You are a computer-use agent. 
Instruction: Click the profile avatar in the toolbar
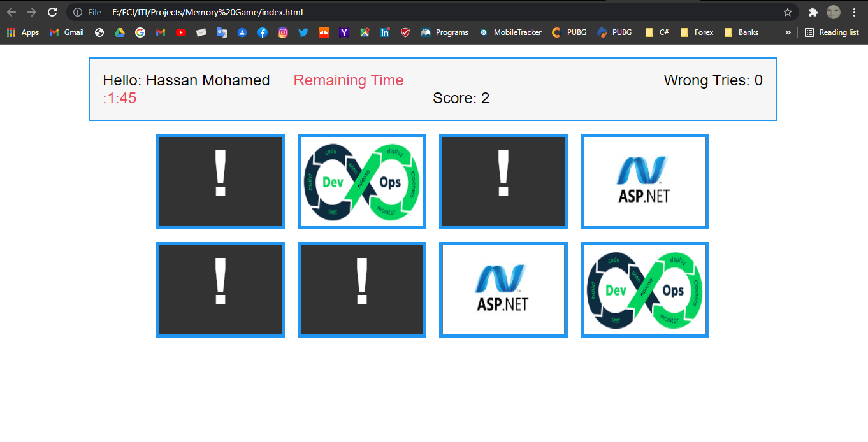pyautogui.click(x=834, y=11)
